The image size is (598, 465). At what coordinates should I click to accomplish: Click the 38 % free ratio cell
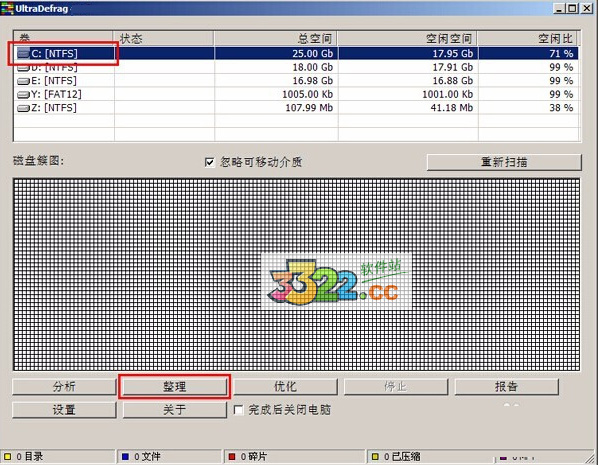pyautogui.click(x=528, y=108)
